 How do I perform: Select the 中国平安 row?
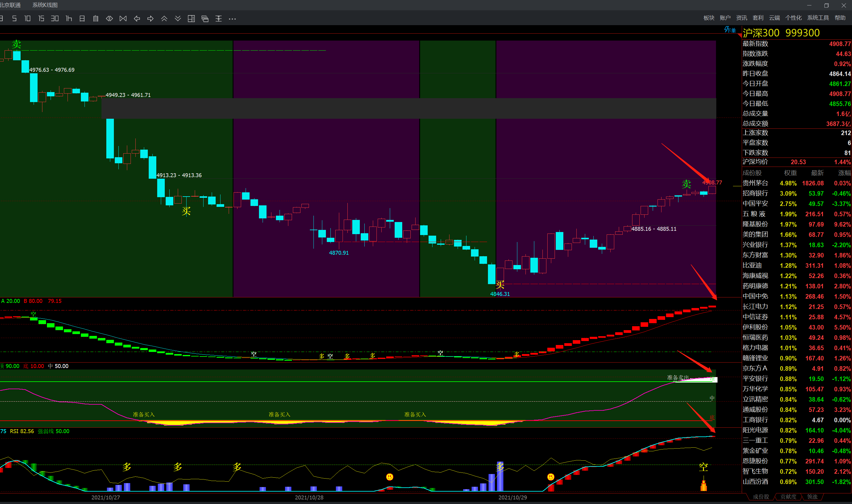click(x=797, y=204)
